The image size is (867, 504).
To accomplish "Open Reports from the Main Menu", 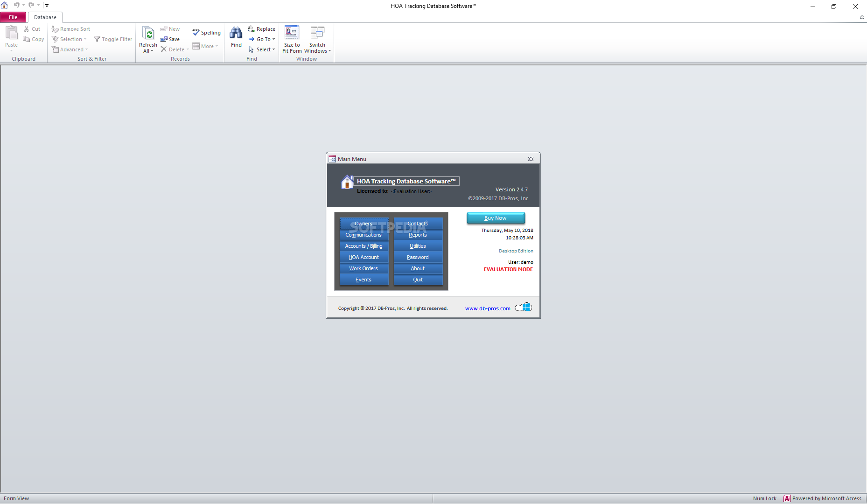I will (x=418, y=235).
